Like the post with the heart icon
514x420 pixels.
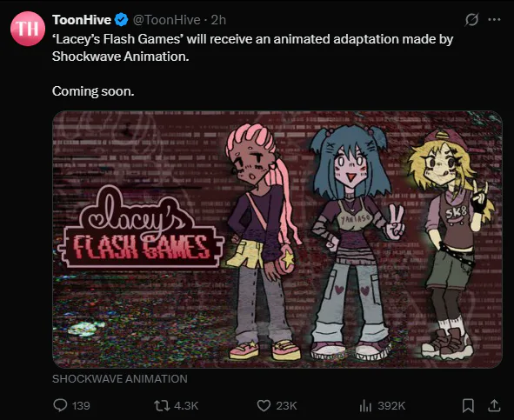(264, 405)
